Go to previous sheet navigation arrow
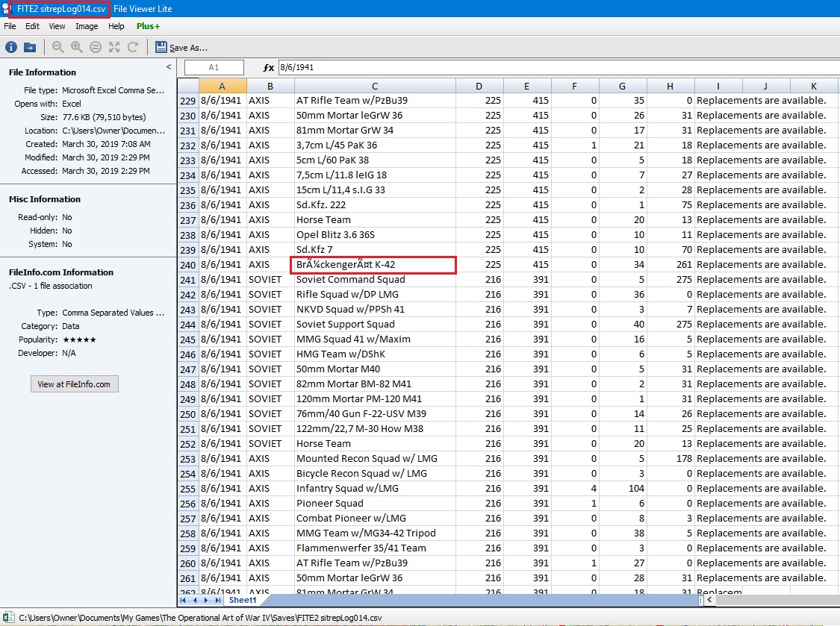Screen dimensions: 840x626 coord(195,601)
